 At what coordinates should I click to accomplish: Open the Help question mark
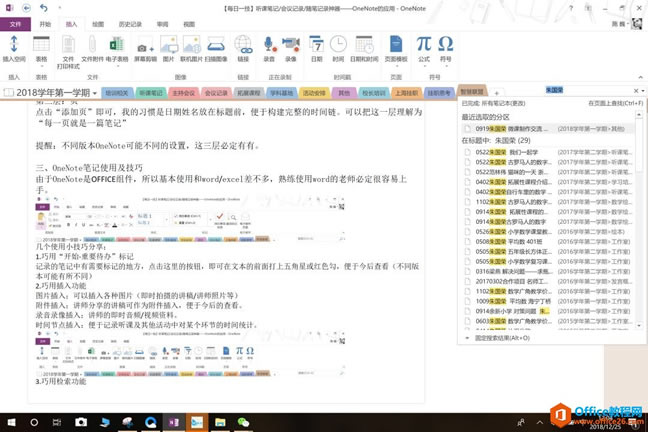coord(571,8)
